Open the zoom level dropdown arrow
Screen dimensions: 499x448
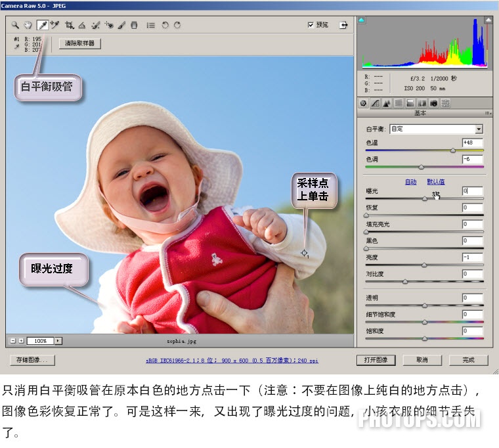58,341
